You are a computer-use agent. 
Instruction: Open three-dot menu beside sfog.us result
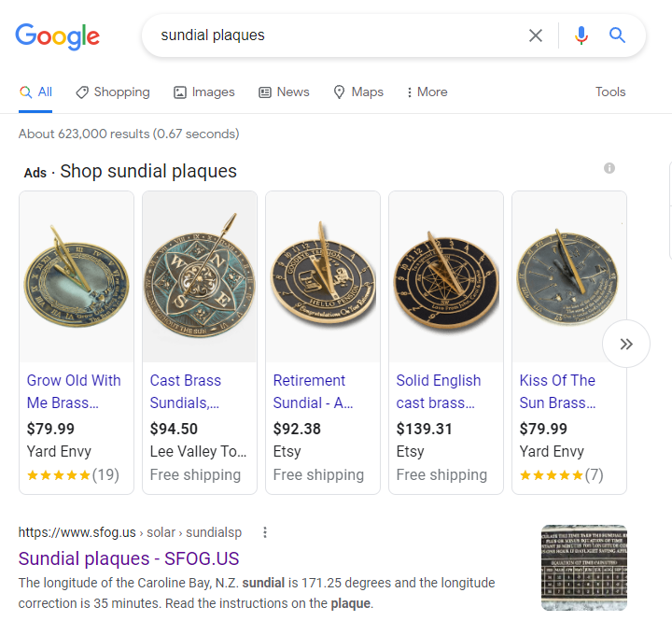(x=265, y=532)
